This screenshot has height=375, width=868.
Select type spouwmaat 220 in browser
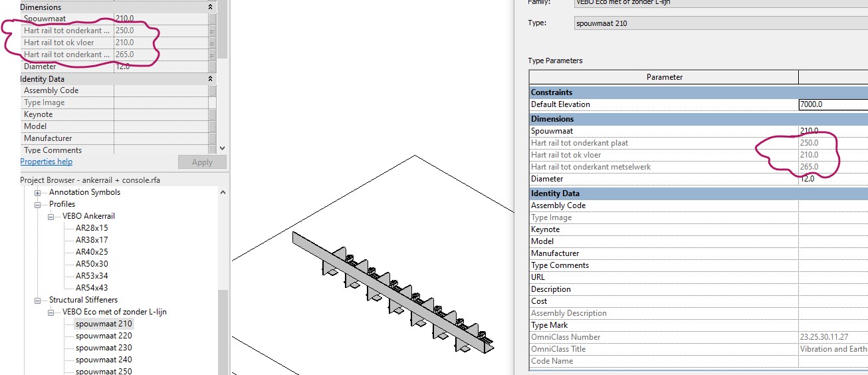(x=104, y=336)
